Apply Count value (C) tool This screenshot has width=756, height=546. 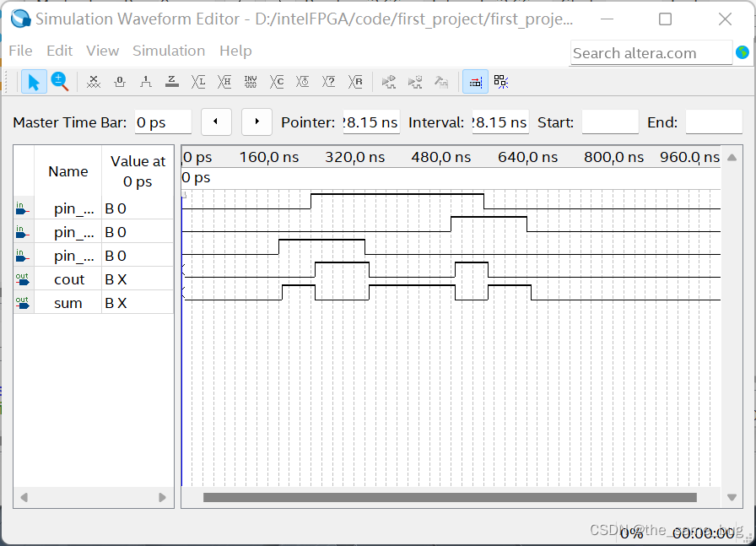click(x=277, y=82)
